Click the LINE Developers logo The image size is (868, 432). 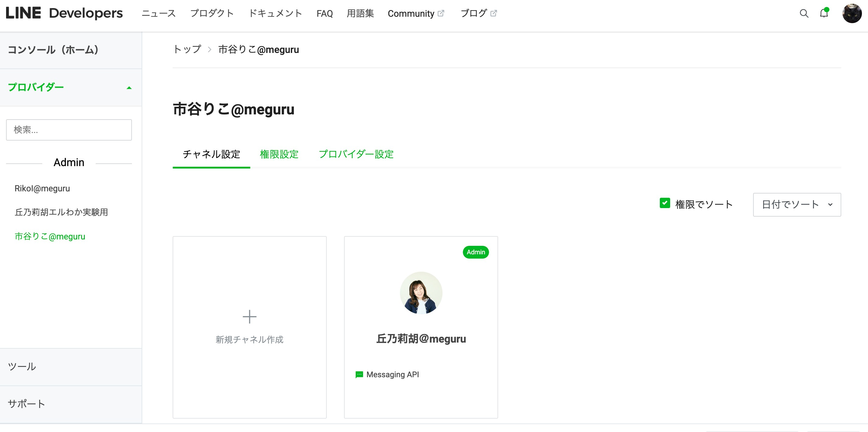64,13
